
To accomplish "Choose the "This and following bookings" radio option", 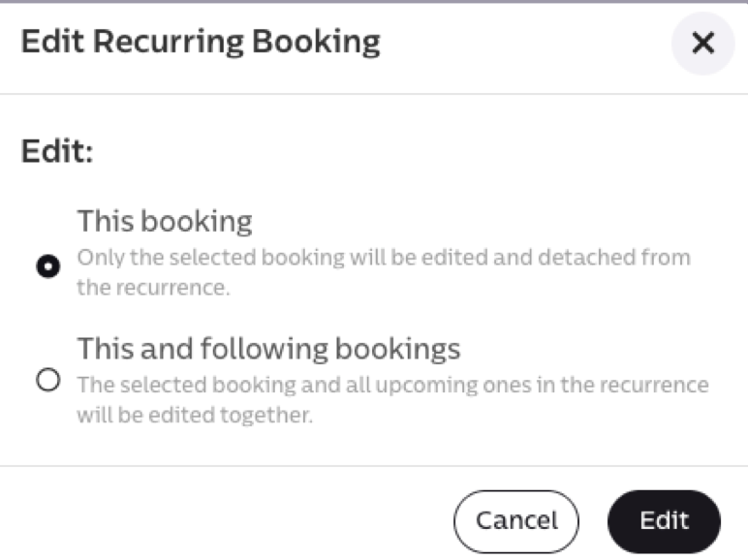I will tap(47, 380).
